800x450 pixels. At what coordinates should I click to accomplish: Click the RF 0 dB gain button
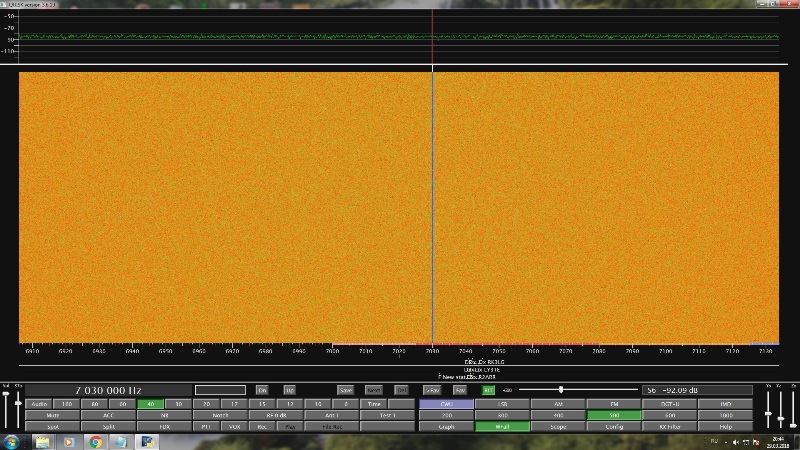276,415
